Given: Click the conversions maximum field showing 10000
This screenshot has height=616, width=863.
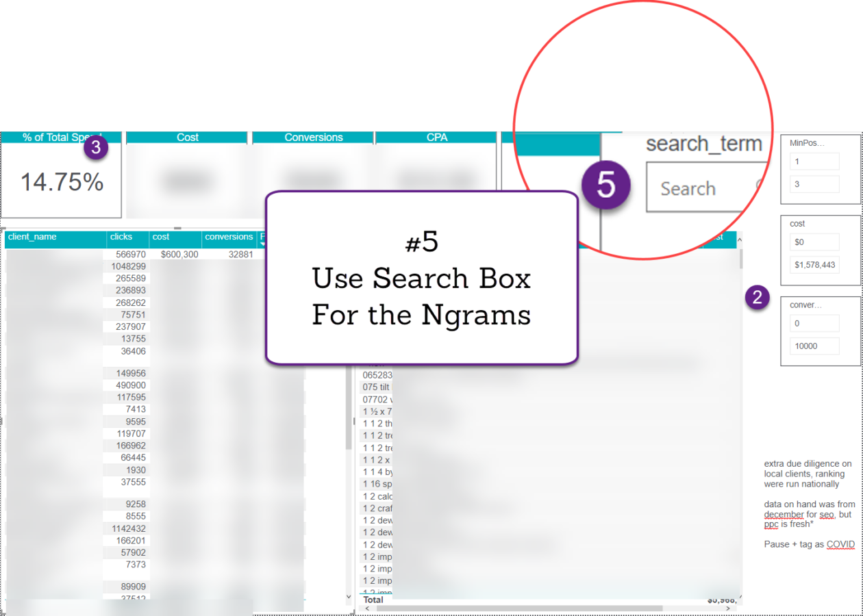Looking at the screenshot, I should click(x=814, y=346).
